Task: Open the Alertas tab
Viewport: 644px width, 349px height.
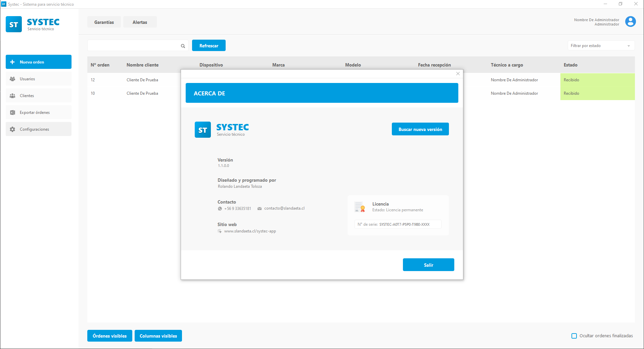Action: (140, 22)
